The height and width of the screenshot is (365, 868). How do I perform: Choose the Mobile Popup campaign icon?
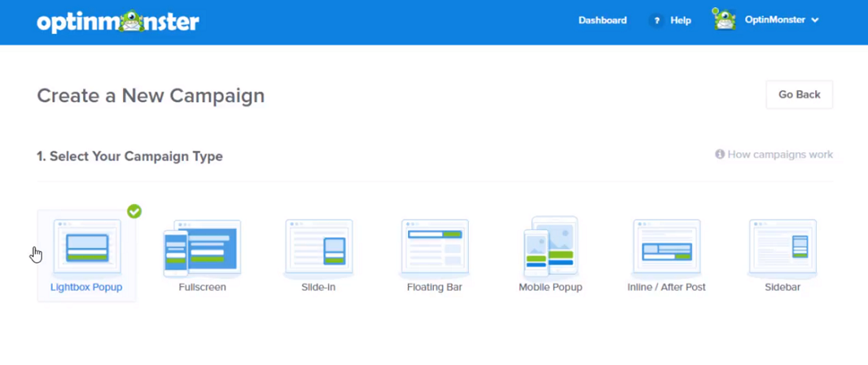(550, 246)
